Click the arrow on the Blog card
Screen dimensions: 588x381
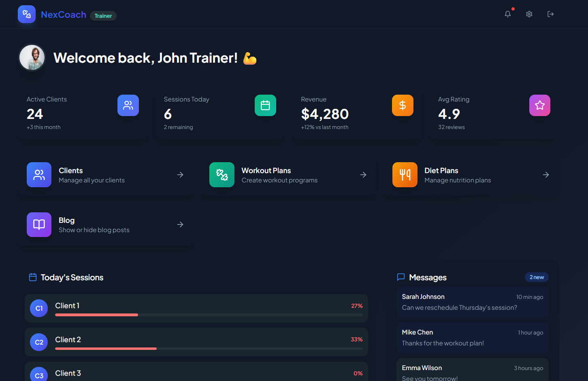[x=180, y=224]
